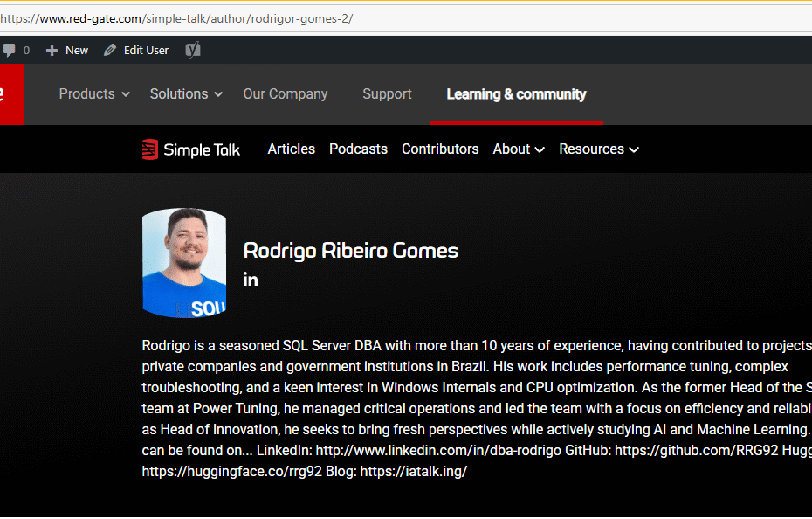Open the Yoast SEO icon in admin bar
The width and height of the screenshot is (812, 519).
[x=193, y=50]
